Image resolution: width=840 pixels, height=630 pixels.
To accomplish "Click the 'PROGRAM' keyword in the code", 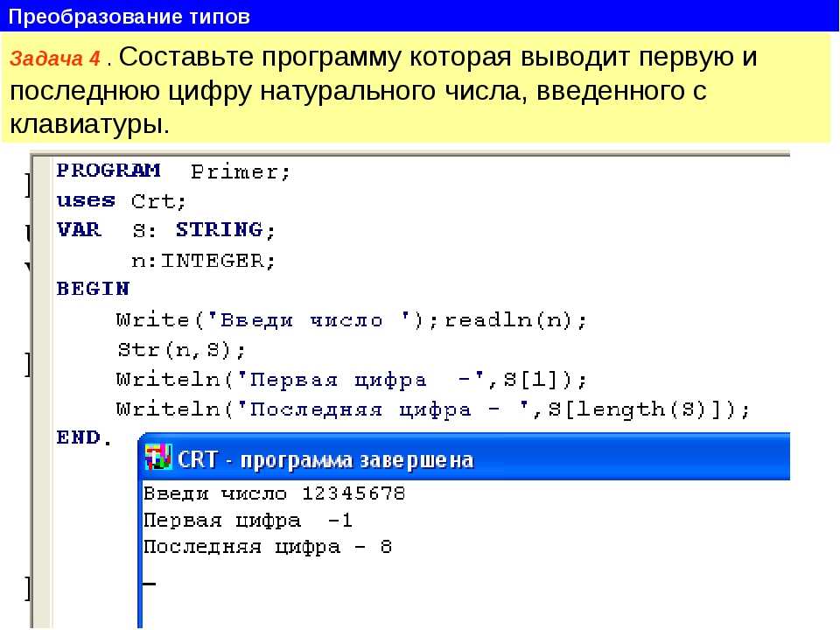I will click(x=108, y=171).
